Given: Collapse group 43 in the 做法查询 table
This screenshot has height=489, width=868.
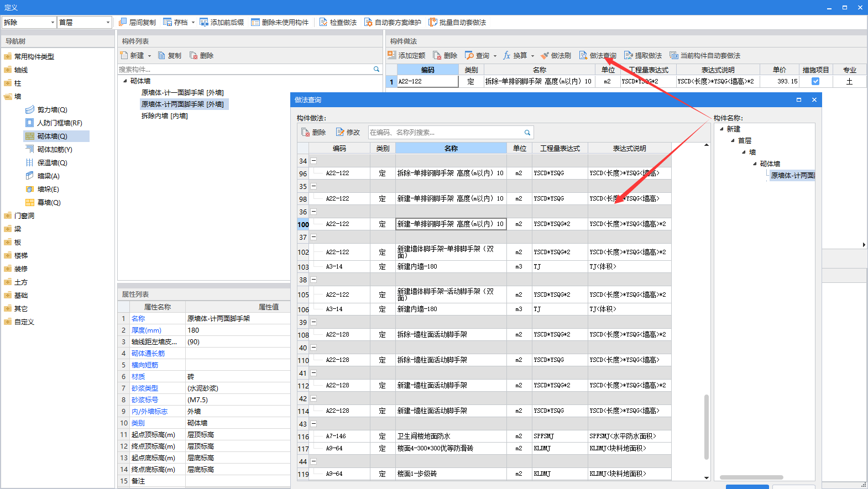Looking at the screenshot, I should (313, 424).
